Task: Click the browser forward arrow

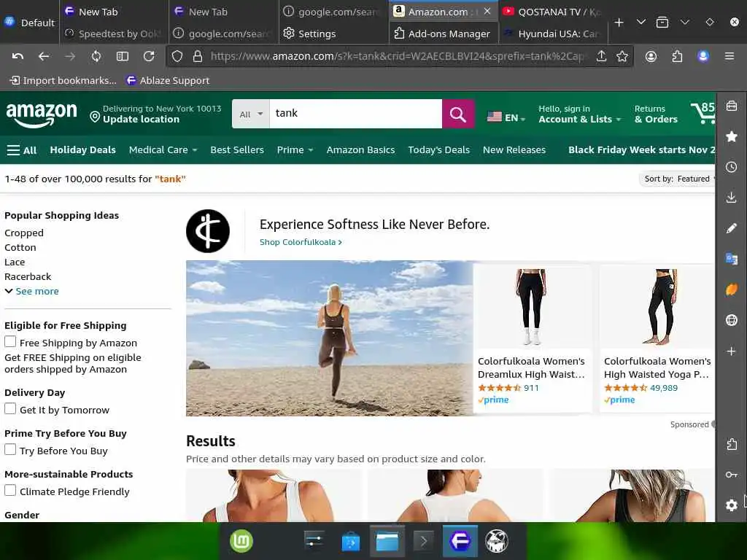Action: [x=70, y=56]
